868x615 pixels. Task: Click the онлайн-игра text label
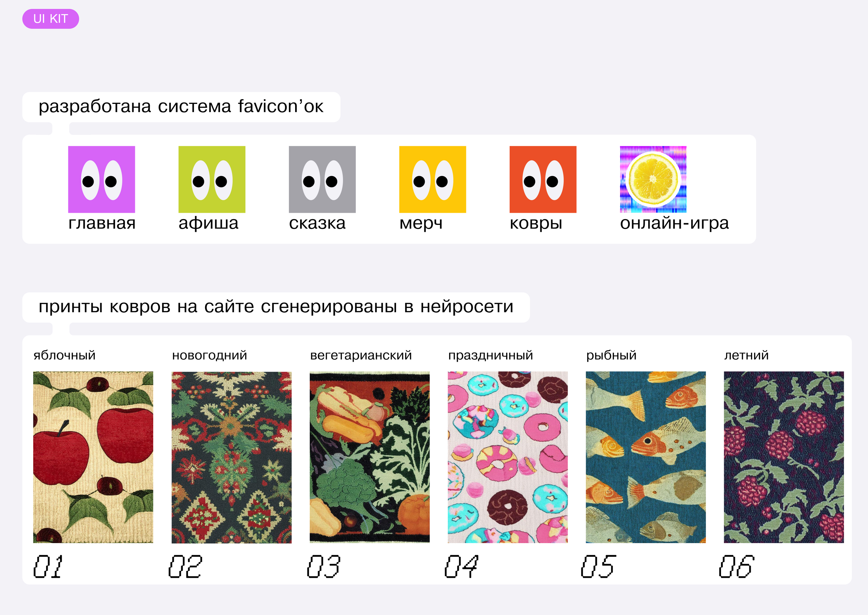pos(674,224)
